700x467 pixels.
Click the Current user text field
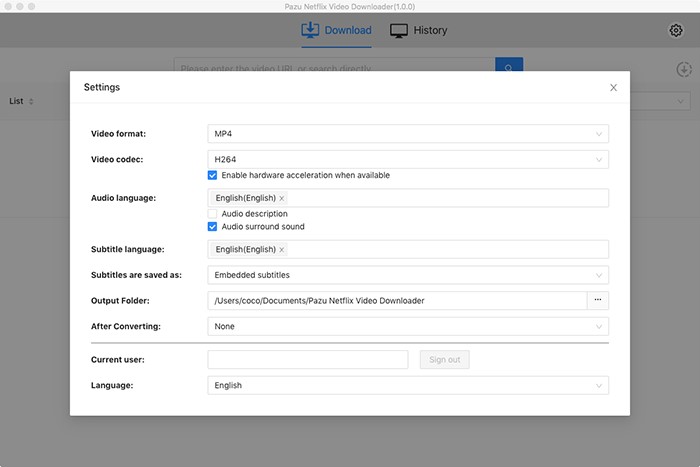(x=308, y=360)
